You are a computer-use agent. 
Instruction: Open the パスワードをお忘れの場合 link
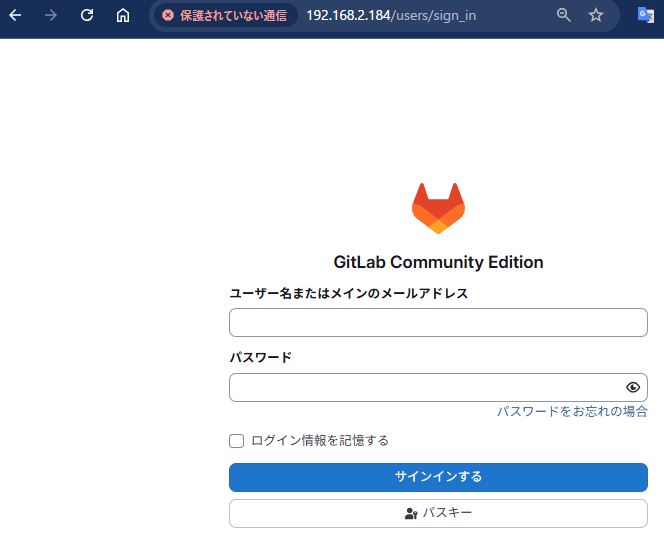click(x=572, y=411)
